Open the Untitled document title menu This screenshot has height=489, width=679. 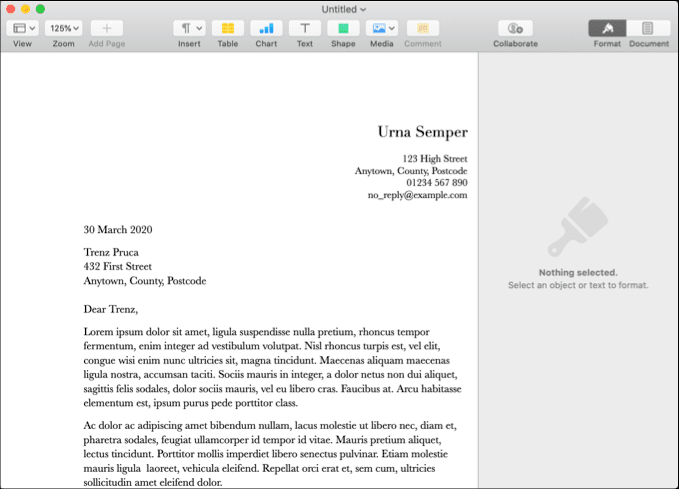pyautogui.click(x=344, y=9)
